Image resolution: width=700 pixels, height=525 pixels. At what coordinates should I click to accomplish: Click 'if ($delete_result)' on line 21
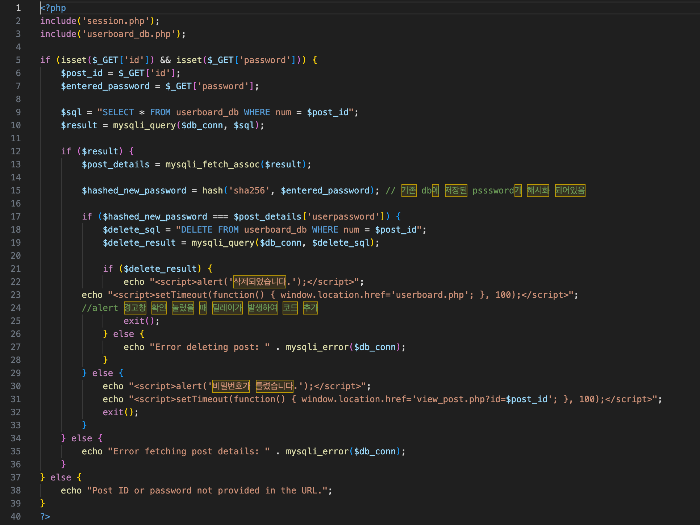click(158, 269)
